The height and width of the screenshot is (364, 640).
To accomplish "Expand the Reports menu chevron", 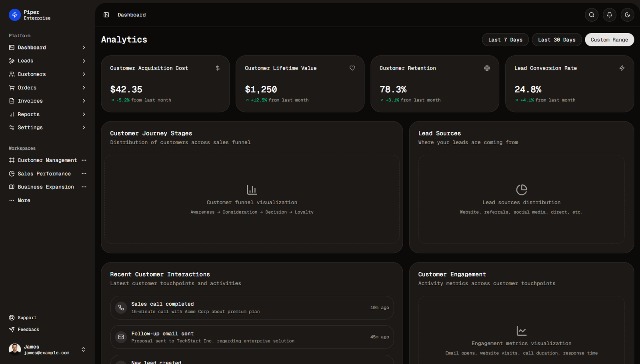I will tap(84, 114).
